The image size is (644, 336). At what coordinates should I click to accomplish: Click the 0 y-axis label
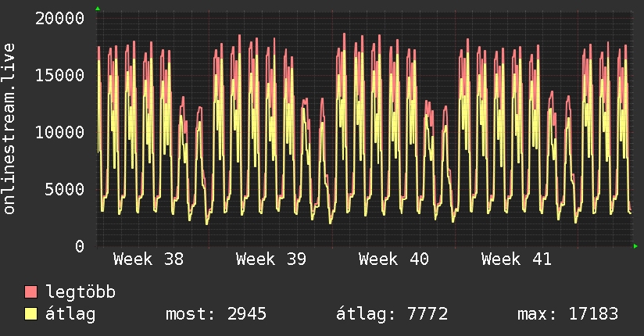pyautogui.click(x=80, y=246)
